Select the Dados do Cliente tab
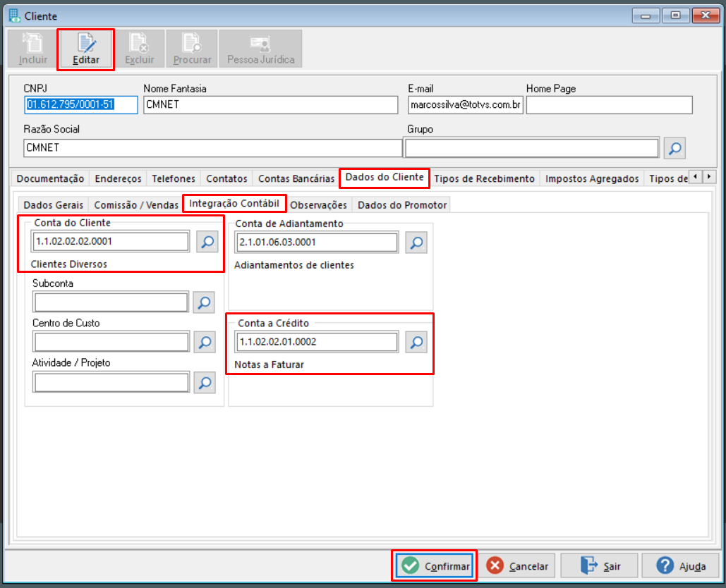 click(385, 178)
